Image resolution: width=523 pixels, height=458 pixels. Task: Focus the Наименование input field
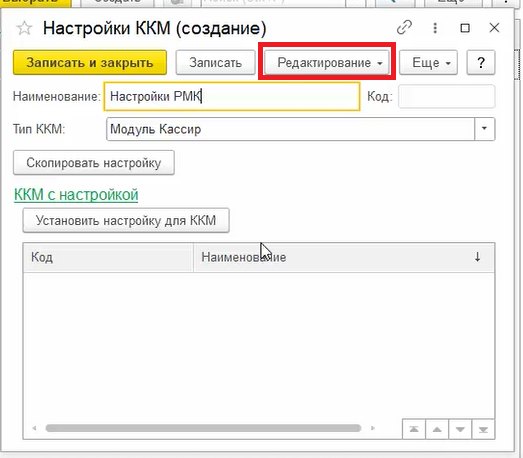[x=232, y=96]
